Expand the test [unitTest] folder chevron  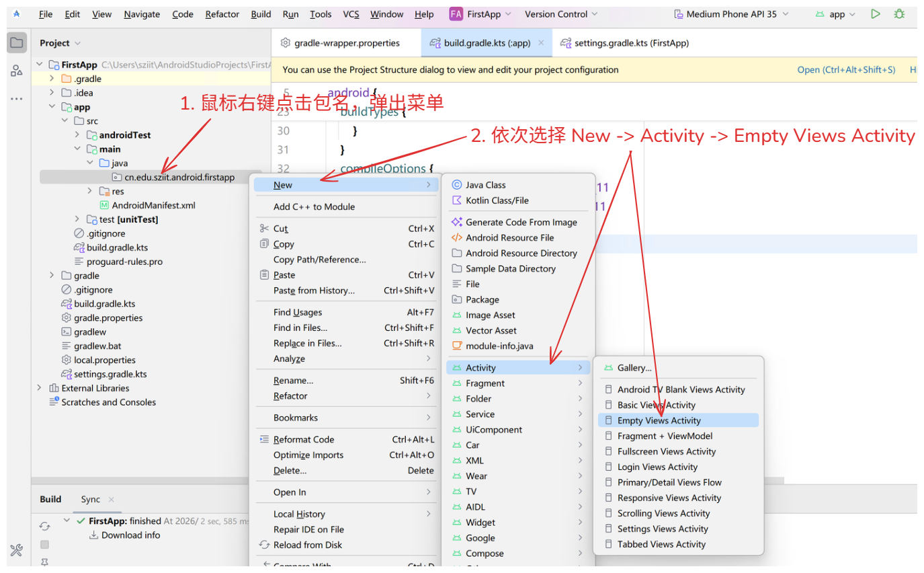[77, 219]
